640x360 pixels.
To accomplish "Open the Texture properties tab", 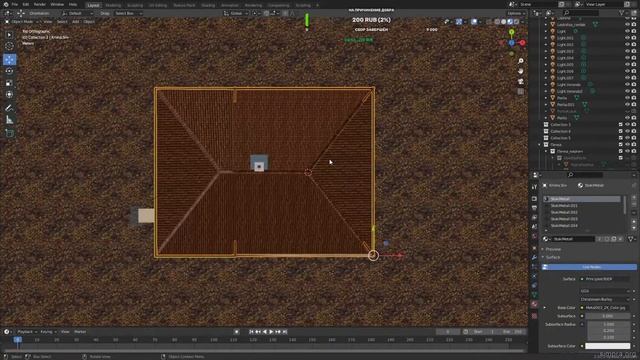I will click(534, 316).
